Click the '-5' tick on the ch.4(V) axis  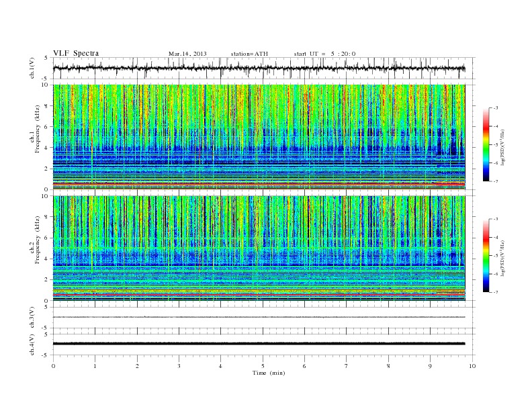pyautogui.click(x=46, y=355)
